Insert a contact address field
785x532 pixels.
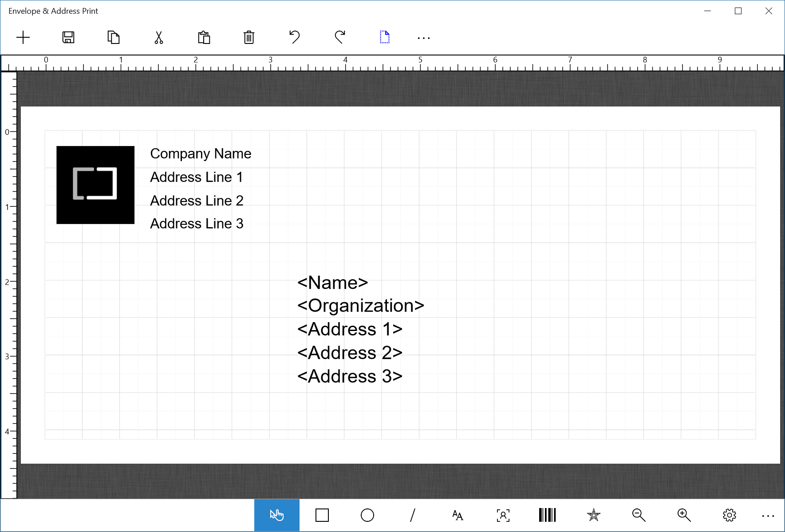(x=503, y=515)
